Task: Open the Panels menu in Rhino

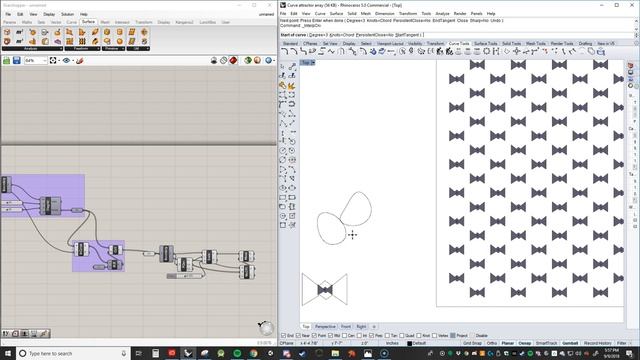Action: pos(476,13)
